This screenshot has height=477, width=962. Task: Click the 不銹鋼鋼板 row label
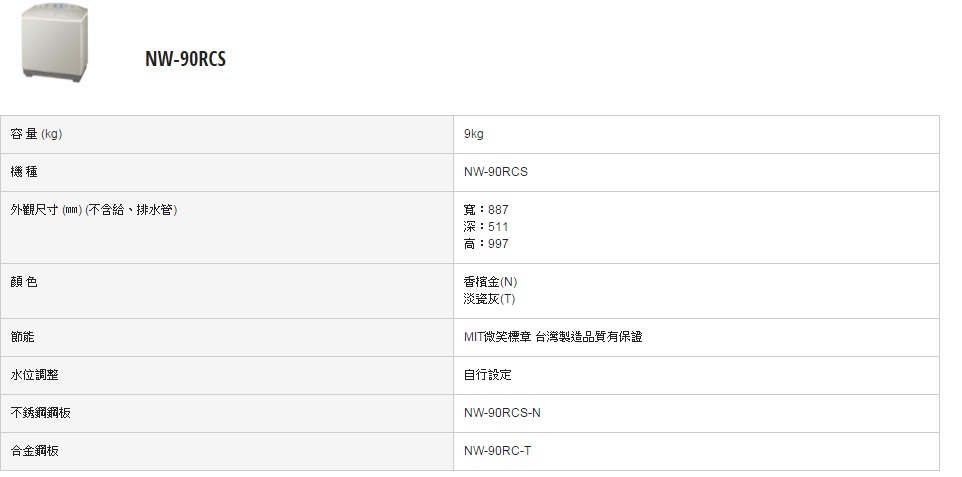(40, 413)
